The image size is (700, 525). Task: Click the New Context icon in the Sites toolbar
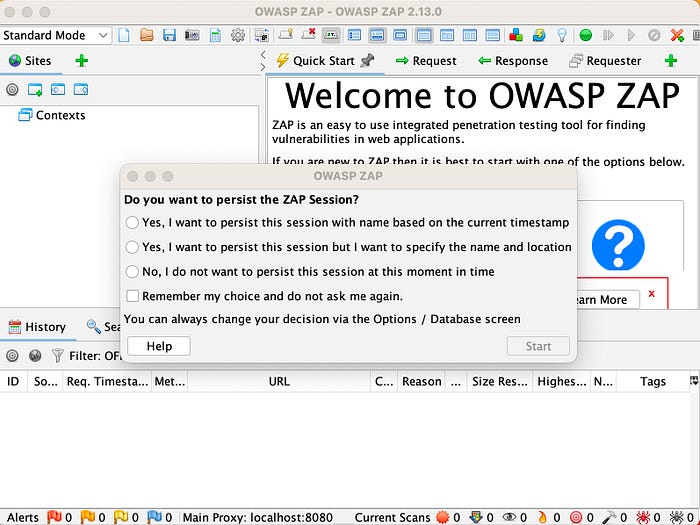[x=35, y=90]
